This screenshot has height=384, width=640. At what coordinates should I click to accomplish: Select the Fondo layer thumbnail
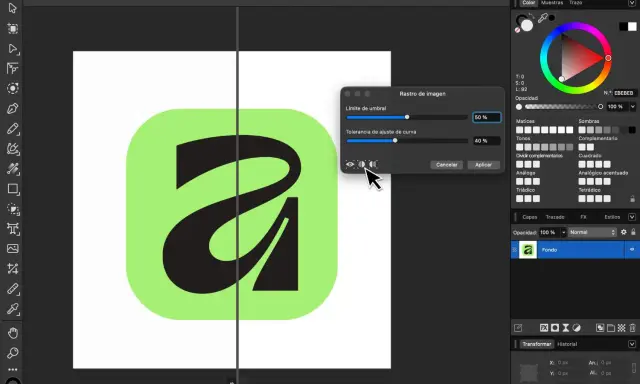point(527,249)
